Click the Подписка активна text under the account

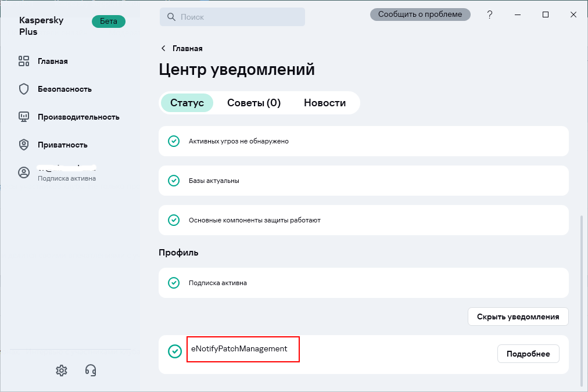coord(67,178)
